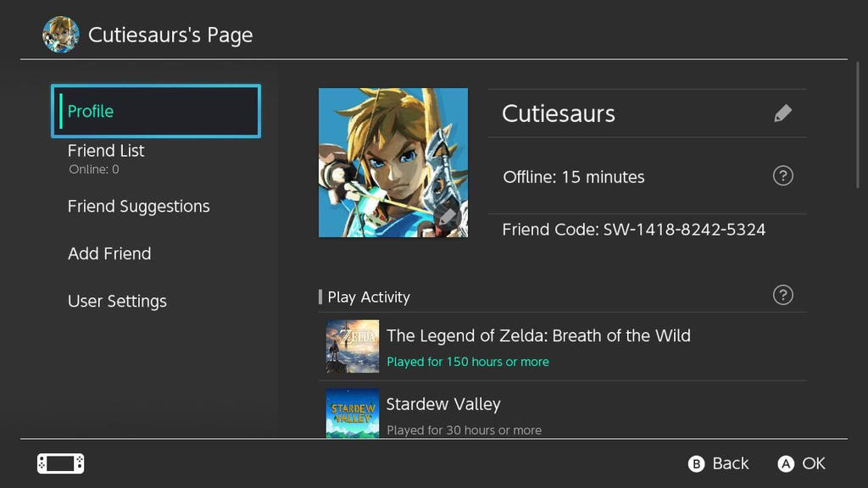Open the User Settings section
868x488 pixels.
coord(117,301)
